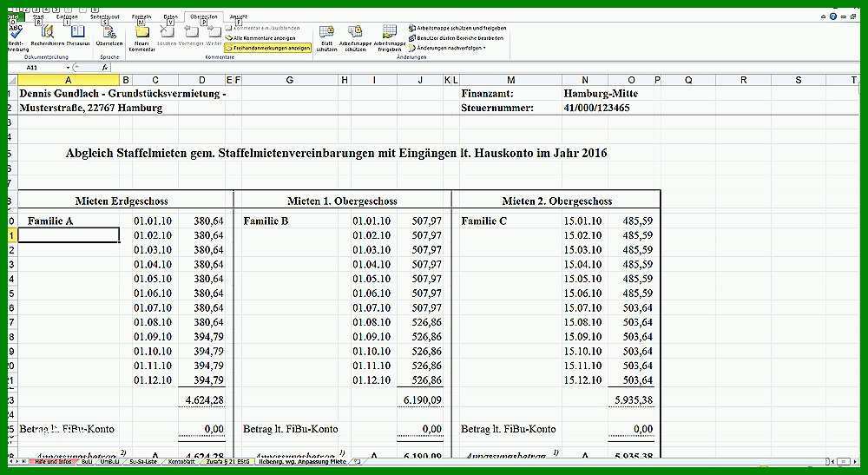Image resolution: width=868 pixels, height=475 pixels.
Task: Select the total 6.190,09 cell in row 23
Action: point(419,399)
